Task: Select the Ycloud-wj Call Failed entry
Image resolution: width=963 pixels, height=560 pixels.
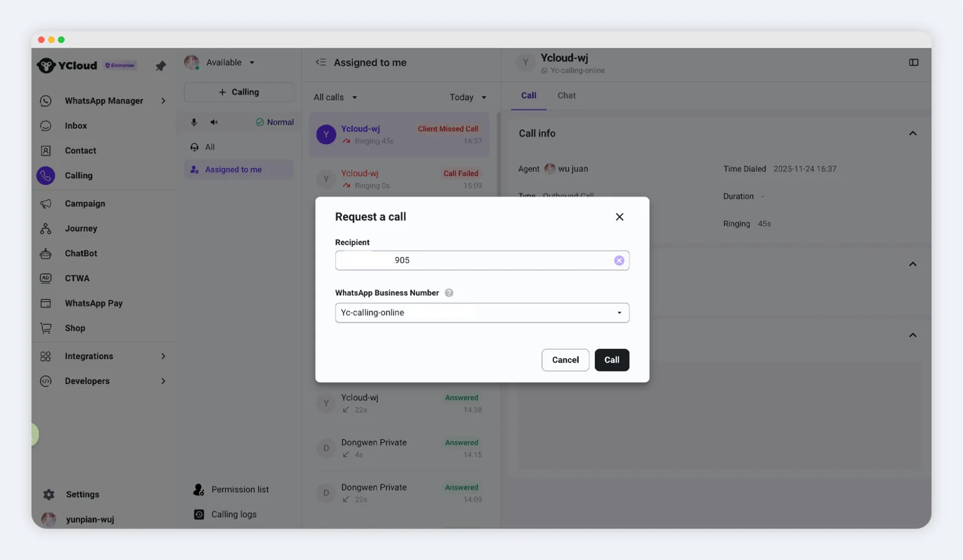Action: 399,179
